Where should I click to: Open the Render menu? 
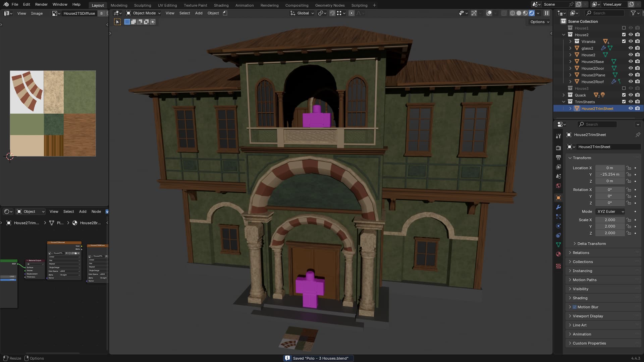[41, 4]
